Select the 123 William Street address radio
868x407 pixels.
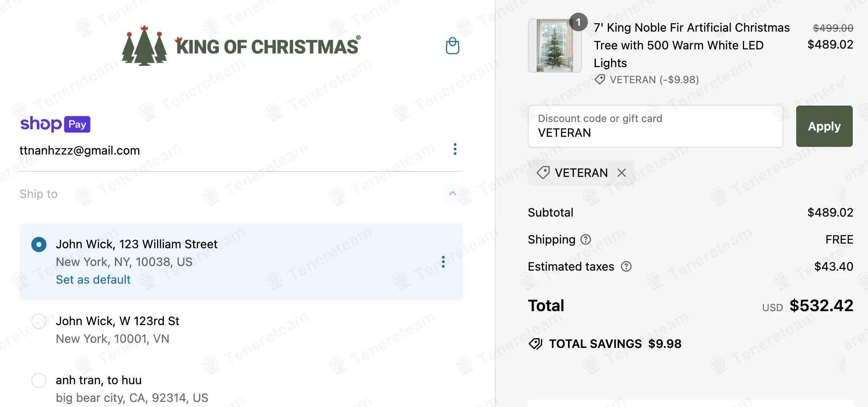click(39, 244)
